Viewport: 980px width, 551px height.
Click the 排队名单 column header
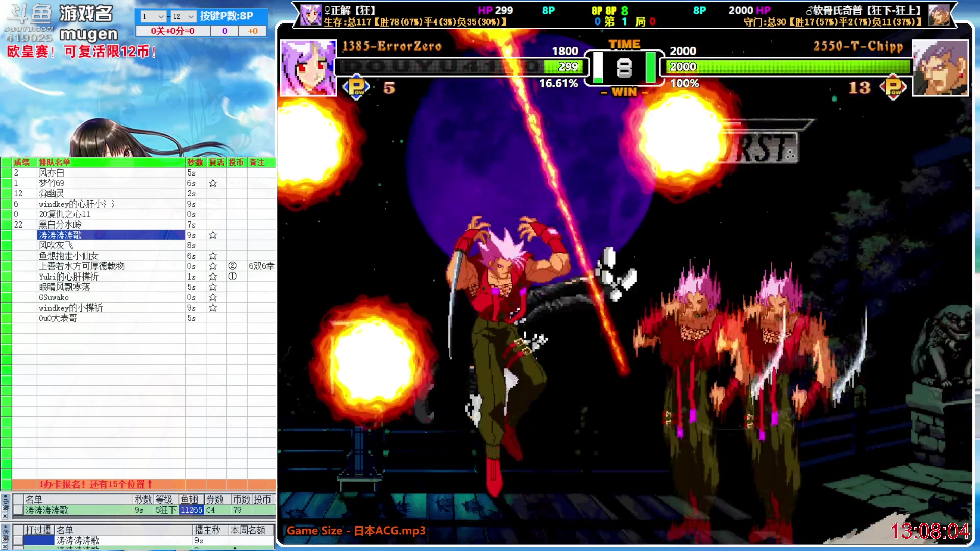[111, 162]
